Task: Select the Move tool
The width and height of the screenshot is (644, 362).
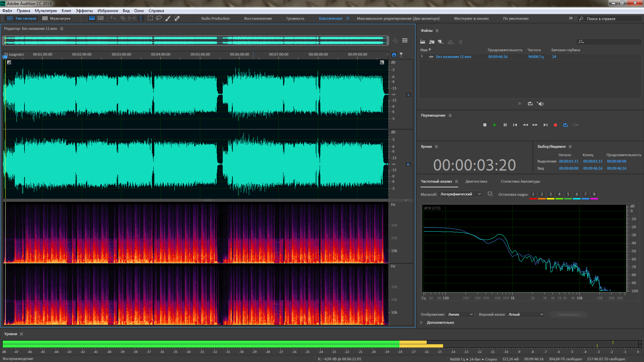Action: pyautogui.click(x=113, y=18)
